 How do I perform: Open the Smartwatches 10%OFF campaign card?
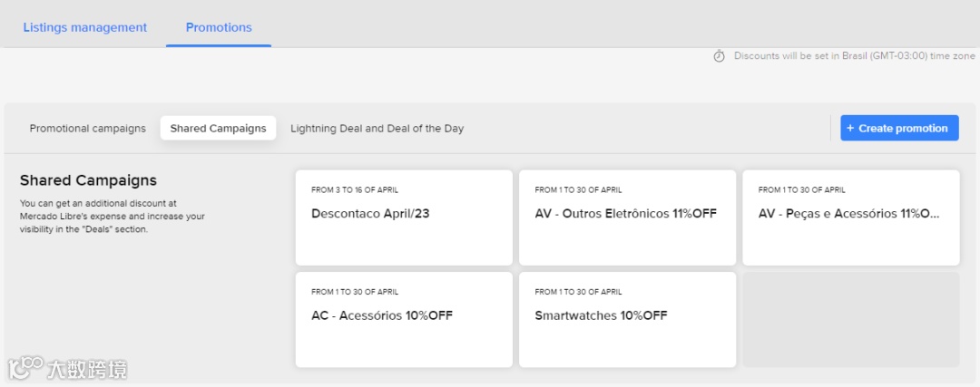click(627, 319)
